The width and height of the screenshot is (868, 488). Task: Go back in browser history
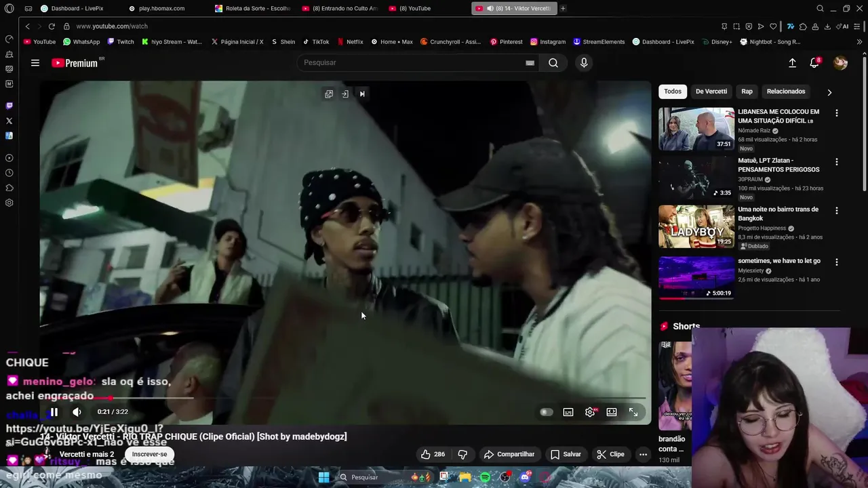[28, 26]
